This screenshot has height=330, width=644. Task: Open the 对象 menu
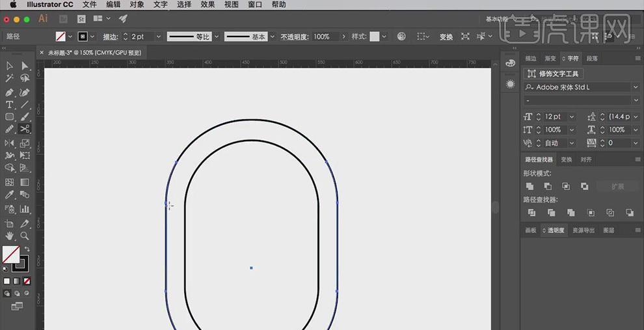pyautogui.click(x=137, y=5)
